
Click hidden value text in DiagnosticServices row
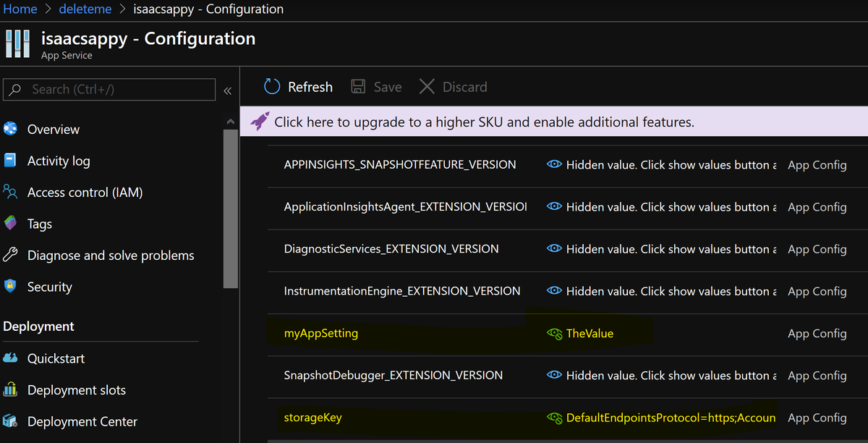point(671,249)
